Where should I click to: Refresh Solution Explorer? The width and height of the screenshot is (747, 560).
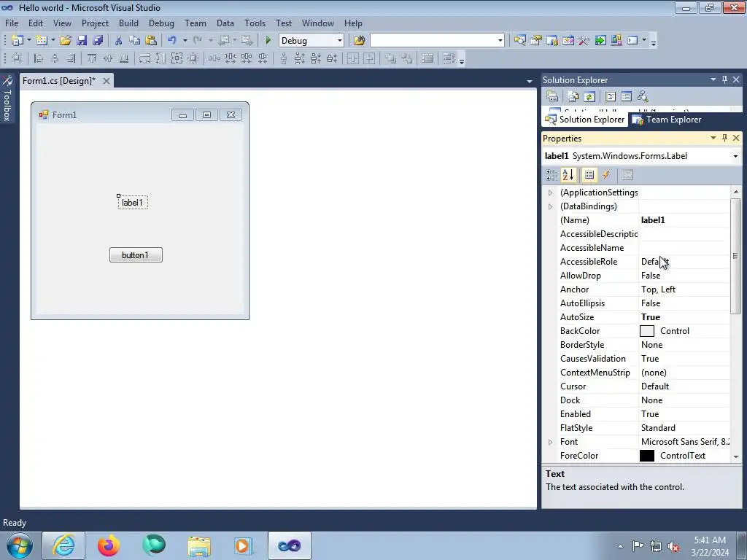pos(589,97)
